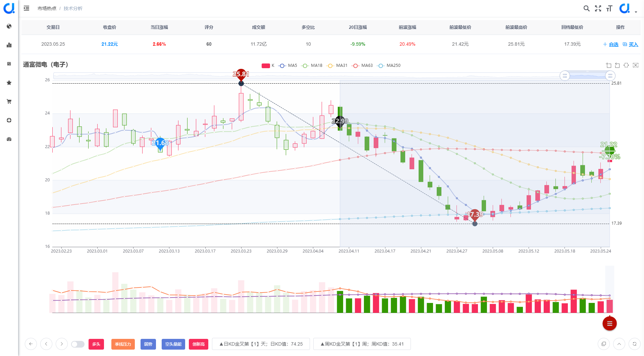Image resolution: width=644 pixels, height=356 pixels.
Task: Click the 通富微电 chart title
Action: tap(46, 64)
